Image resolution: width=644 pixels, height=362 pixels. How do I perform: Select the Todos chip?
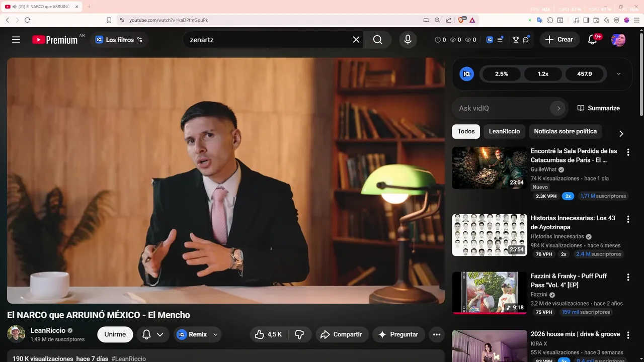tap(466, 131)
